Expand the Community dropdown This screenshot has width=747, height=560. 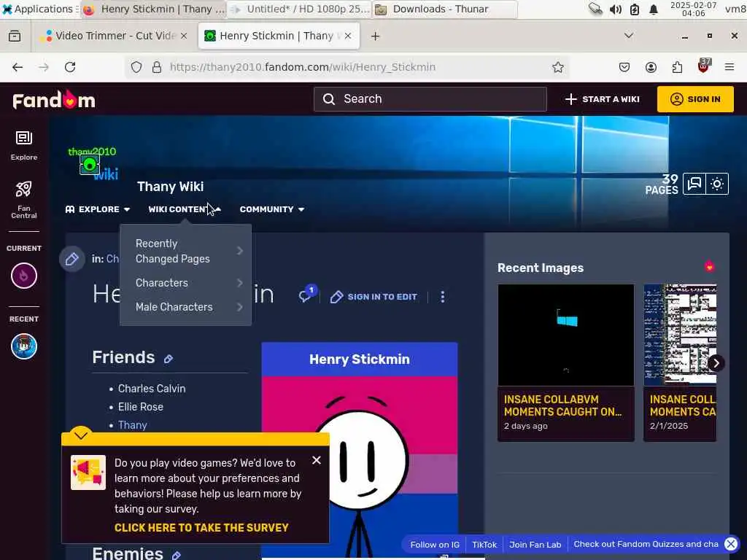coord(272,209)
